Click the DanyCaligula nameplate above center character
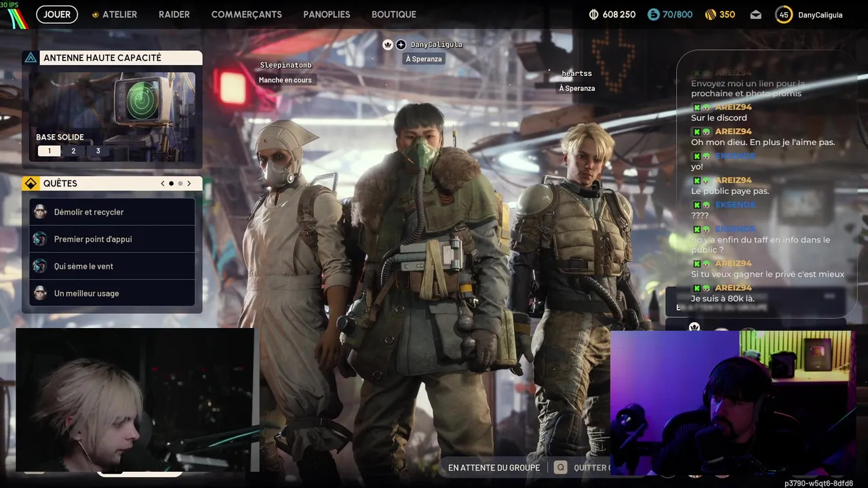Screen dimensions: 868x488 tap(437, 45)
